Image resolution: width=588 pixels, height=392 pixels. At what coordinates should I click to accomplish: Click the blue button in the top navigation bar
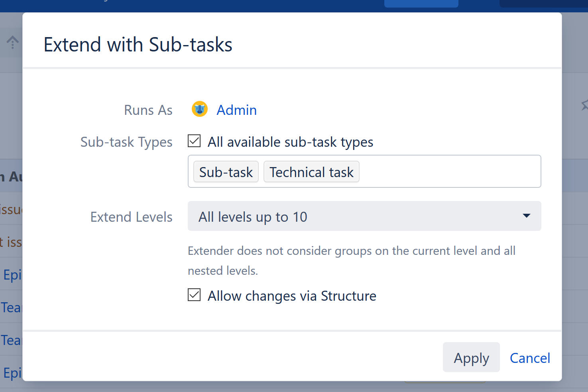tap(421, 3)
